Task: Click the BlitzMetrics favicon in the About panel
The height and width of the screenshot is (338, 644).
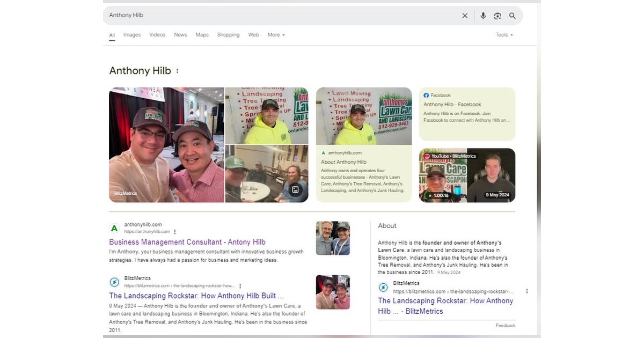Action: 383,287
